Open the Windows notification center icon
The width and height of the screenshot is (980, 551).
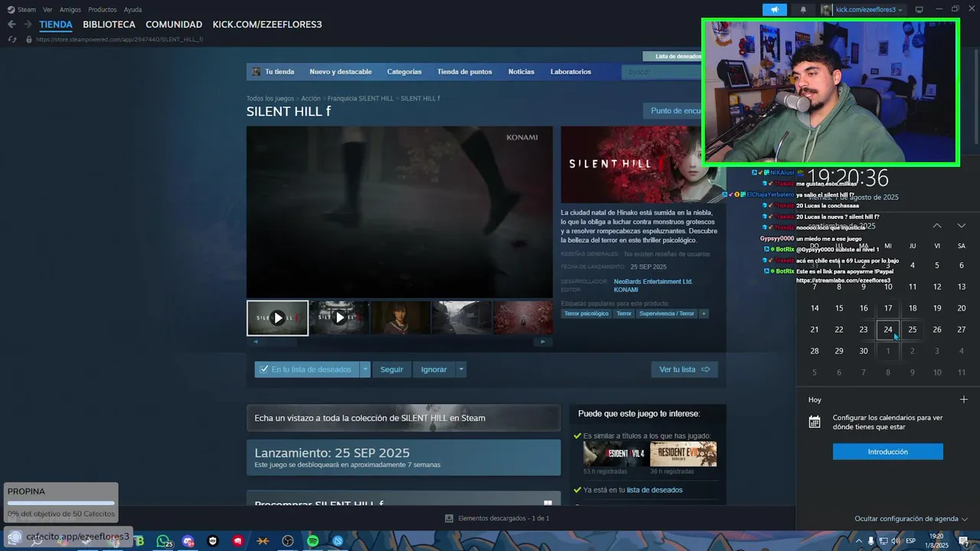(964, 541)
